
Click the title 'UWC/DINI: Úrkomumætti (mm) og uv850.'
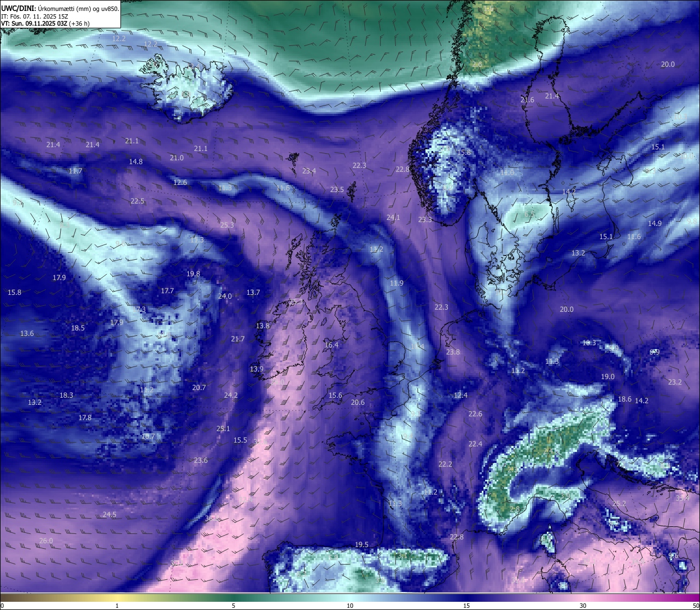pyautogui.click(x=60, y=8)
